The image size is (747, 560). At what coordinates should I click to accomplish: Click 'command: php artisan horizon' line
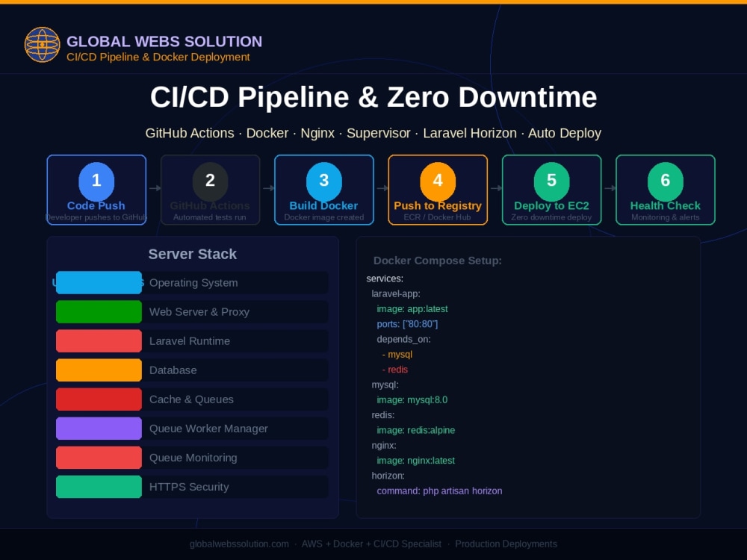click(x=439, y=491)
